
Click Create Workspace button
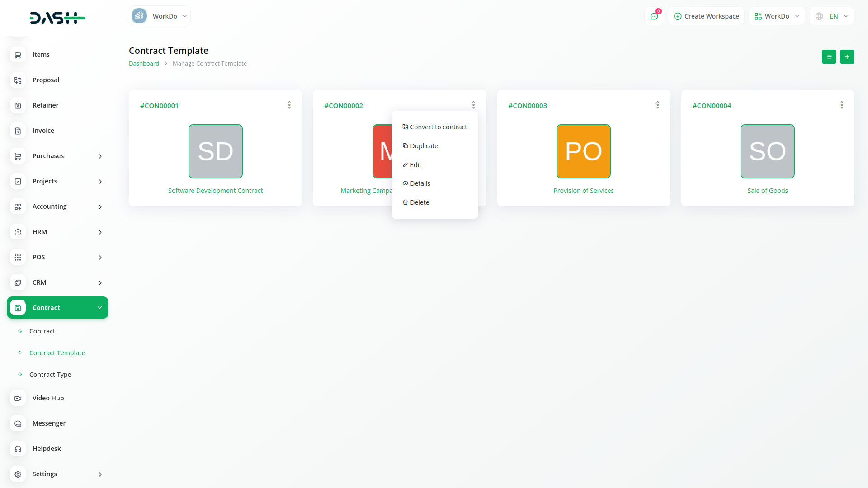[x=706, y=16]
